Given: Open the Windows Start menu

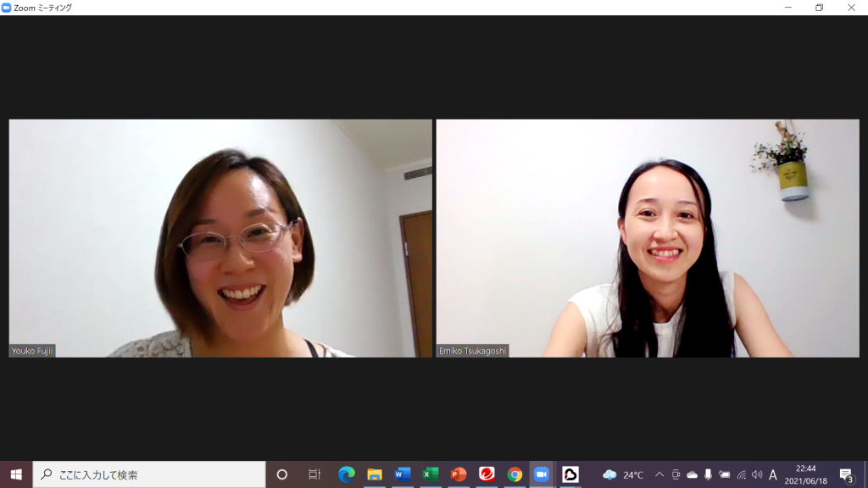Looking at the screenshot, I should (x=16, y=474).
